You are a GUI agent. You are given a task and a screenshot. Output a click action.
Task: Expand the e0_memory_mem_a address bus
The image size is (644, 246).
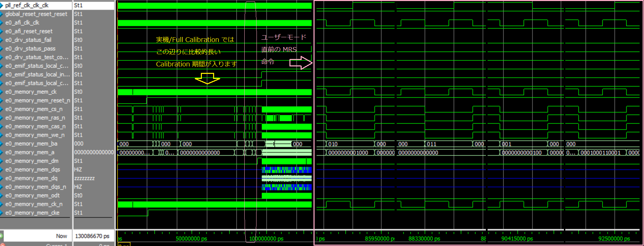[x=2, y=152]
